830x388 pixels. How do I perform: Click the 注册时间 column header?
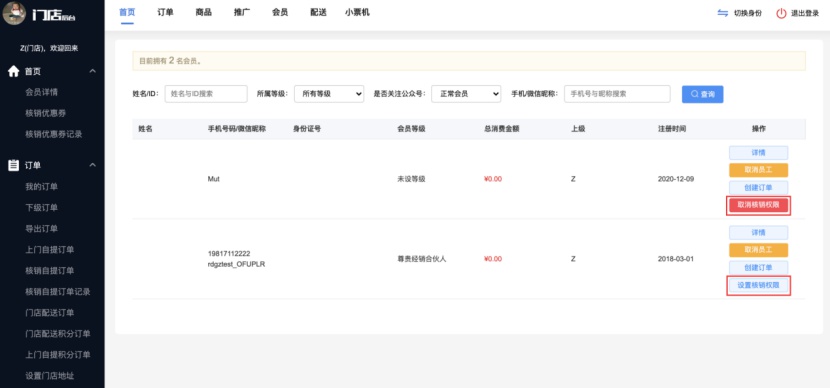[672, 129]
